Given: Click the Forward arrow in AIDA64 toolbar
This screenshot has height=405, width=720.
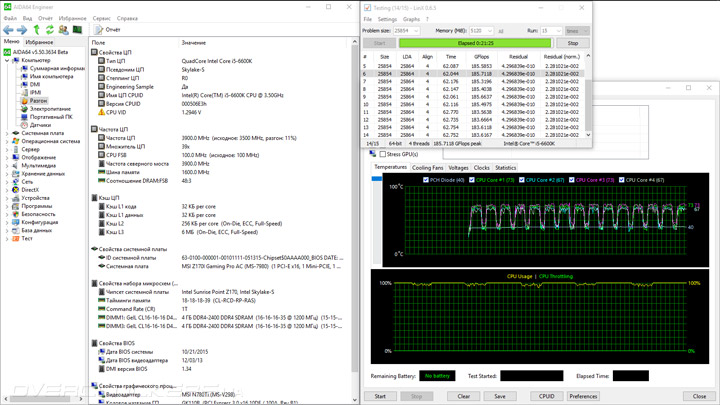Looking at the screenshot, I should [22, 30].
